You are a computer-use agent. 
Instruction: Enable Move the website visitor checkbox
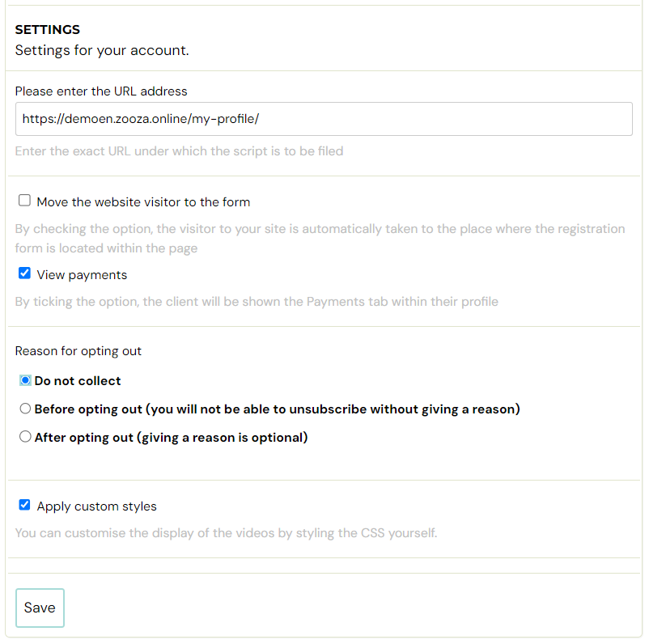pos(24,201)
